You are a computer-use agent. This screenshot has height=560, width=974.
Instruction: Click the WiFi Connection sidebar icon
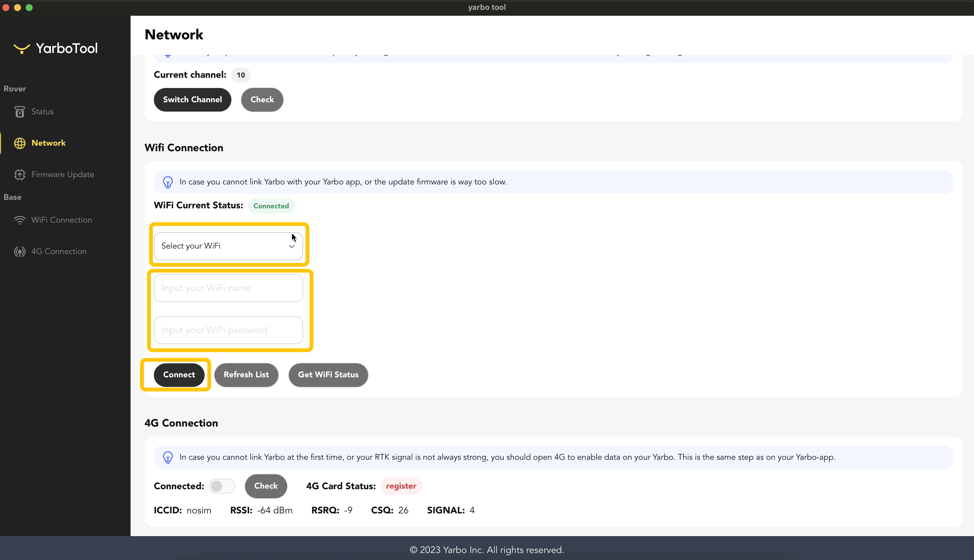(20, 220)
